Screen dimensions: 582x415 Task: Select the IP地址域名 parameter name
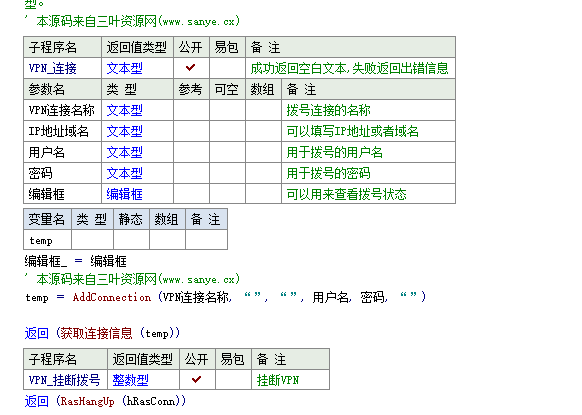(x=59, y=131)
